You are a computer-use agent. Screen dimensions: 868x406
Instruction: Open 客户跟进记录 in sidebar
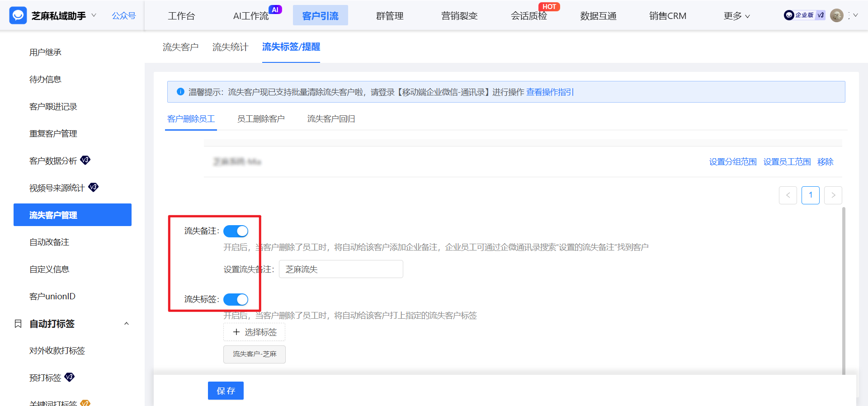[x=53, y=107]
